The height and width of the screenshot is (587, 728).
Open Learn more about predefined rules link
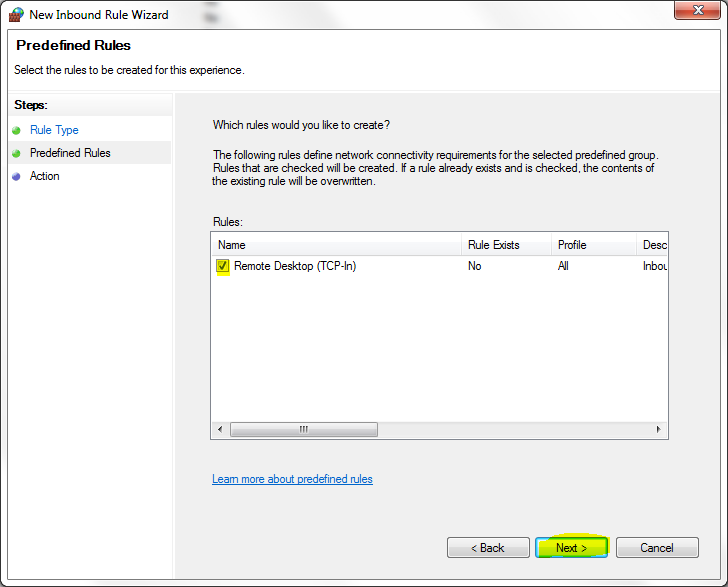pos(292,479)
